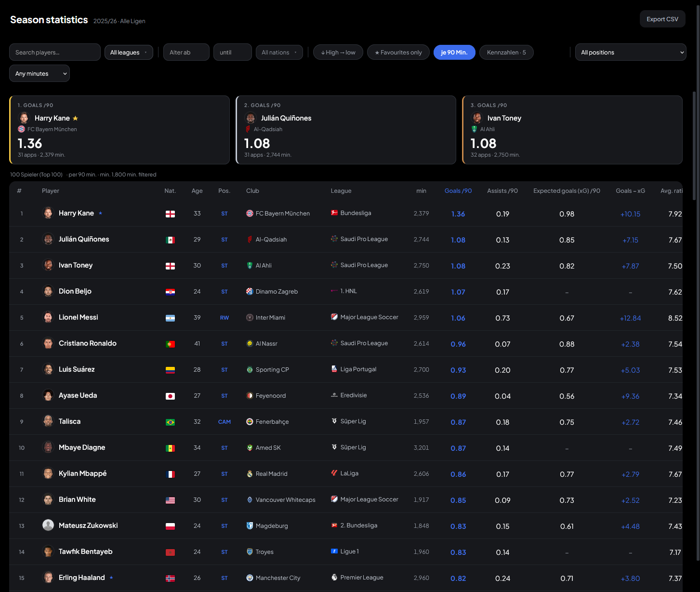700x592 pixels.
Task: Click the LaLiga logo in Mbappé's row
Action: point(334,473)
